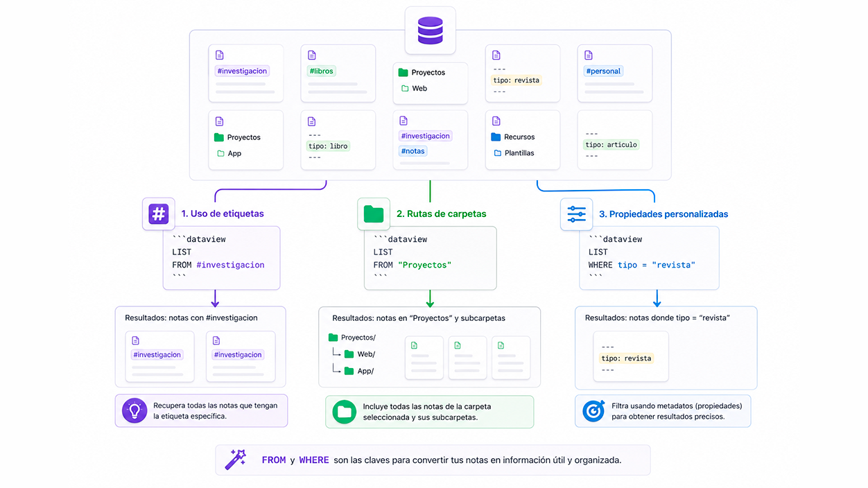Click the Plantillas folder outline icon

(x=498, y=153)
